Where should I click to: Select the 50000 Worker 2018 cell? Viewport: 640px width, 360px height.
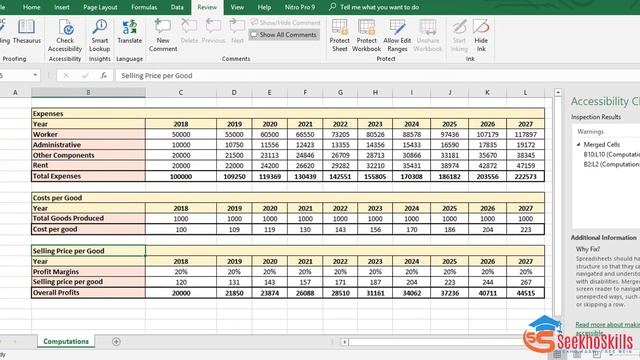pos(181,134)
